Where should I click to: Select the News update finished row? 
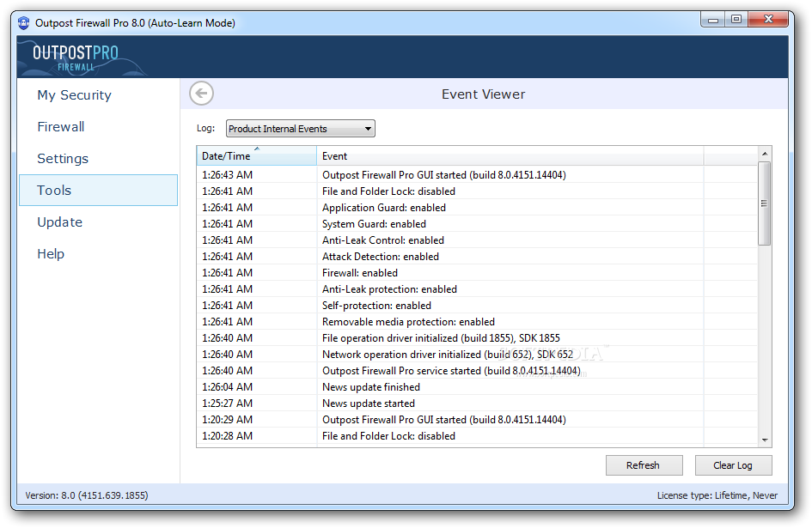coord(476,386)
